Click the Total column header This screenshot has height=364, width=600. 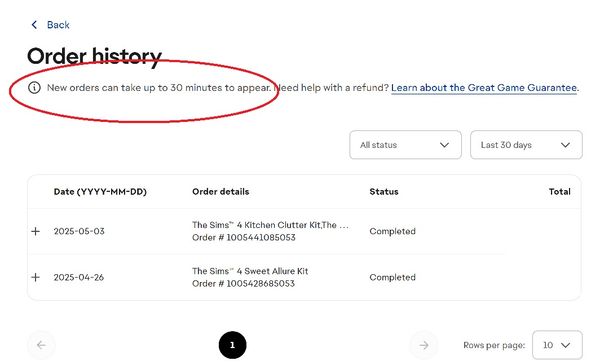[559, 192]
